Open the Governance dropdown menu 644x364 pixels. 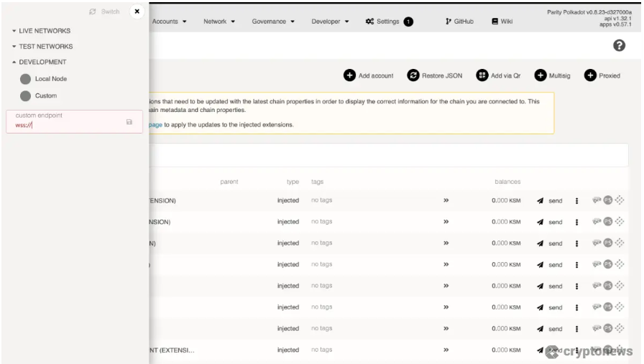tap(273, 22)
